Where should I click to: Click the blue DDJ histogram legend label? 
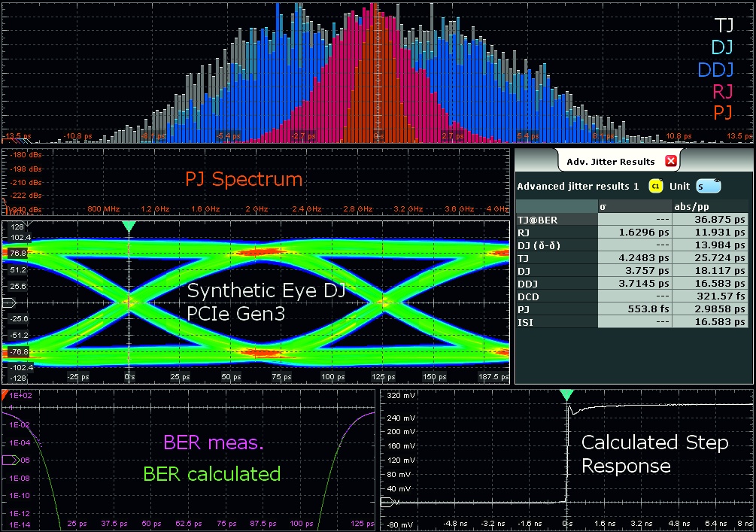click(x=716, y=70)
